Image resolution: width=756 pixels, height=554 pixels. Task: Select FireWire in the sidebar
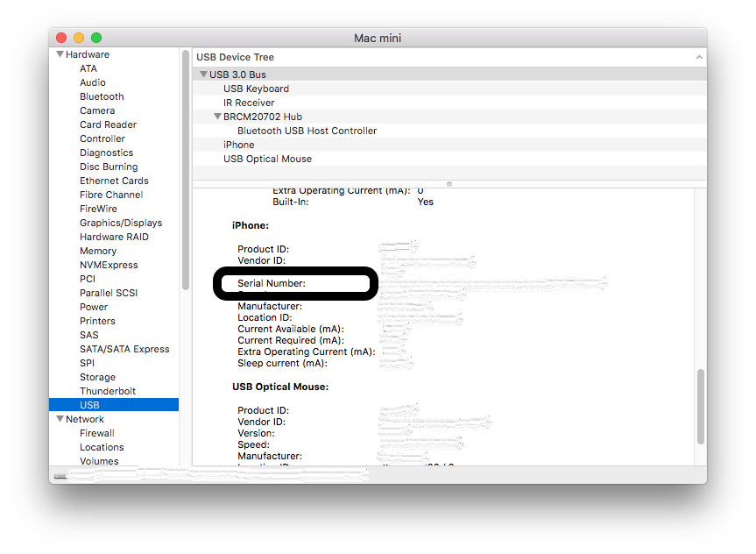click(98, 209)
